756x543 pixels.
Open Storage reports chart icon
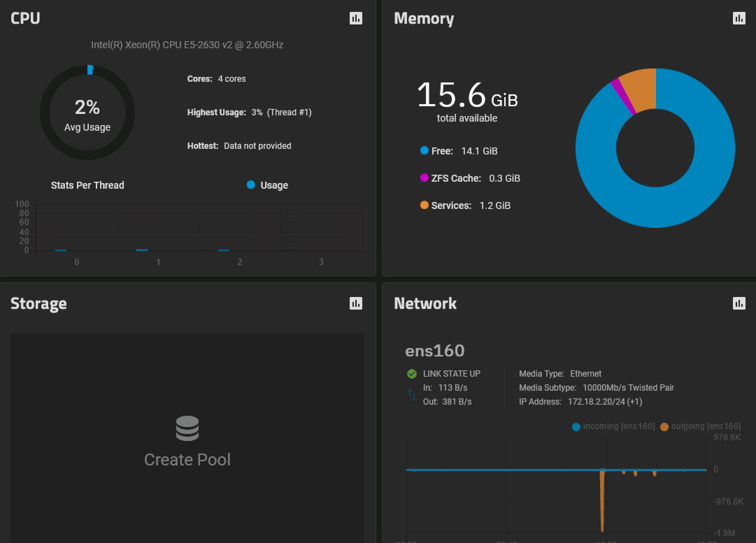click(x=356, y=303)
